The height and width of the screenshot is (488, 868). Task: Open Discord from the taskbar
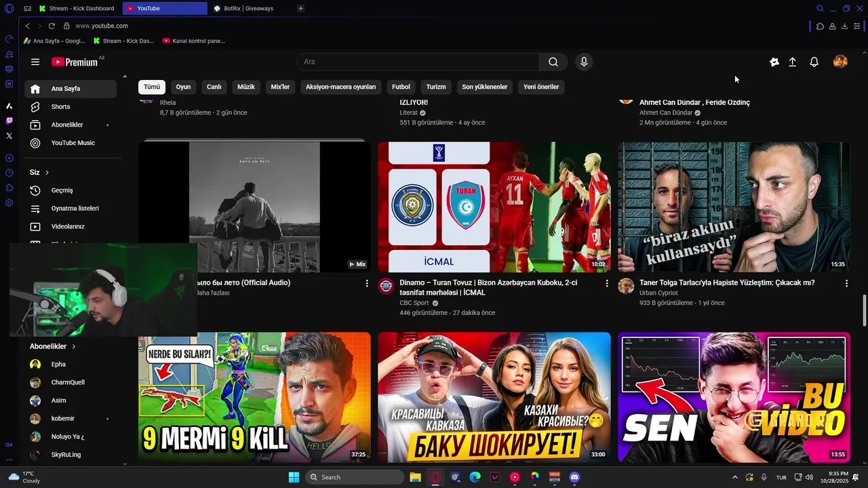[x=574, y=477]
